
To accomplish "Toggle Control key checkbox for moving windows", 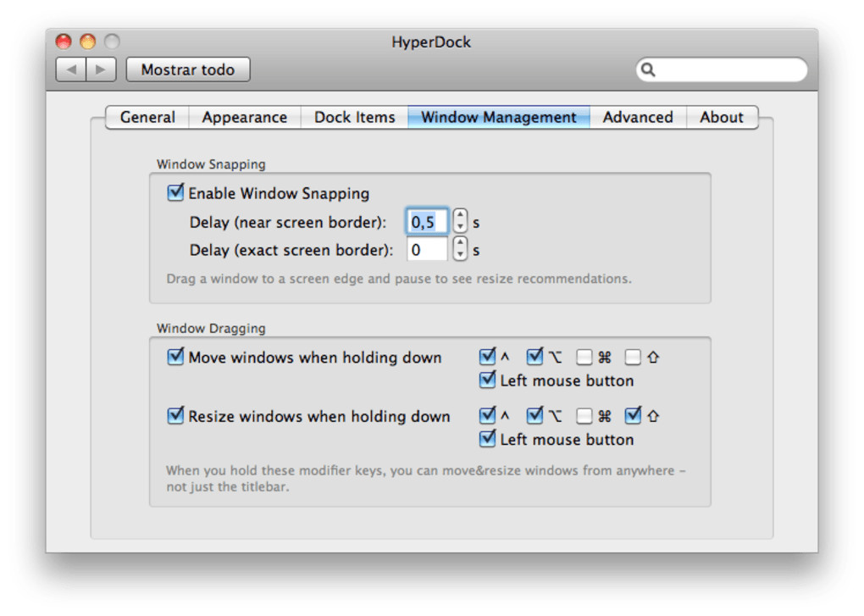I will (x=487, y=357).
